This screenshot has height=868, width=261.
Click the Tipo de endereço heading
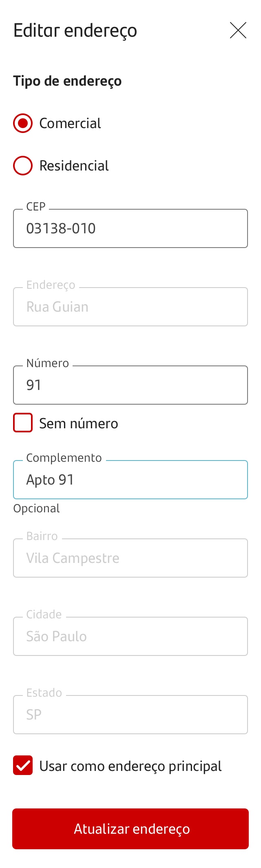[67, 81]
